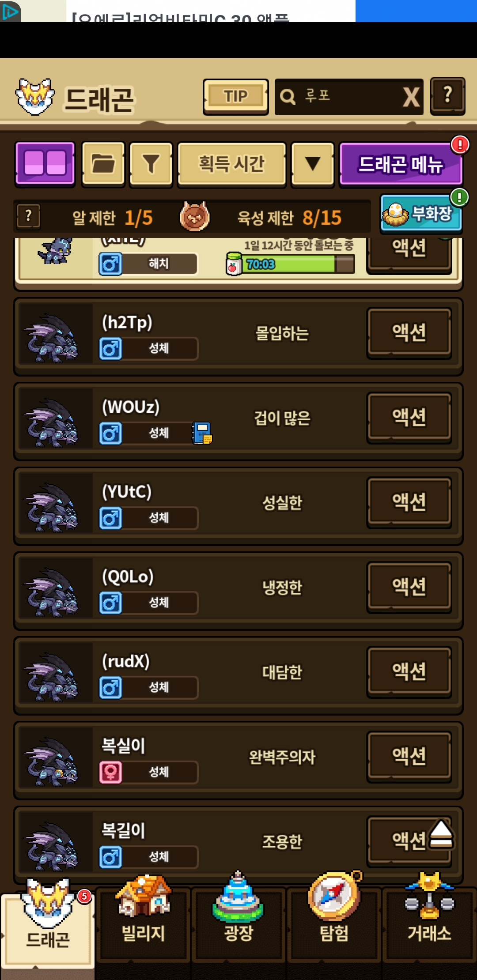Open the 드래곤 메뉴 purple button
This screenshot has height=980, width=477.
coord(401,164)
